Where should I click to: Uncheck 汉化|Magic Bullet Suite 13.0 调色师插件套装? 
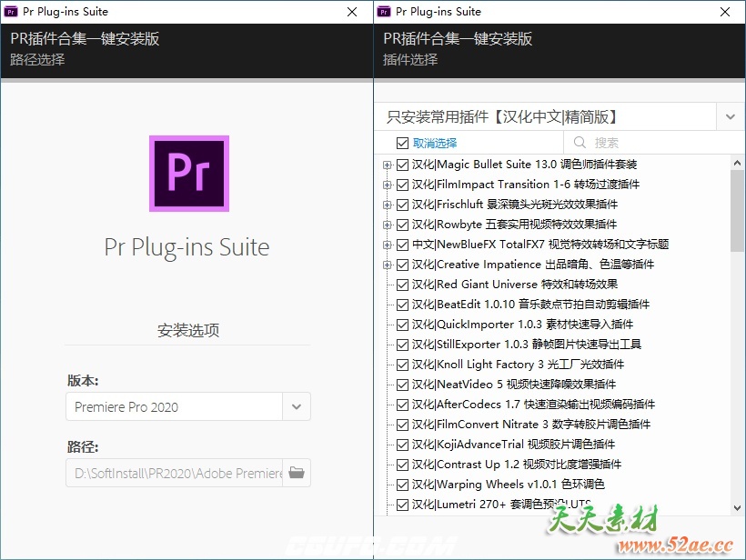402,164
